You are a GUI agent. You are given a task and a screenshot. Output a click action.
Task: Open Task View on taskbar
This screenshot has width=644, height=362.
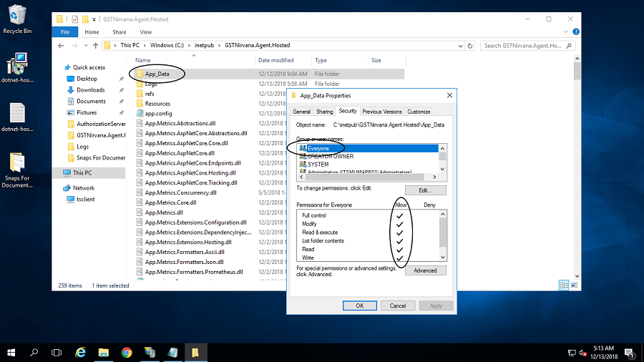[x=57, y=352]
